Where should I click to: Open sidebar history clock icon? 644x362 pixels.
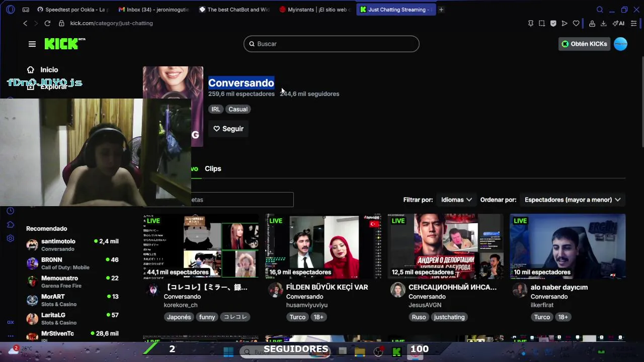[x=11, y=211]
